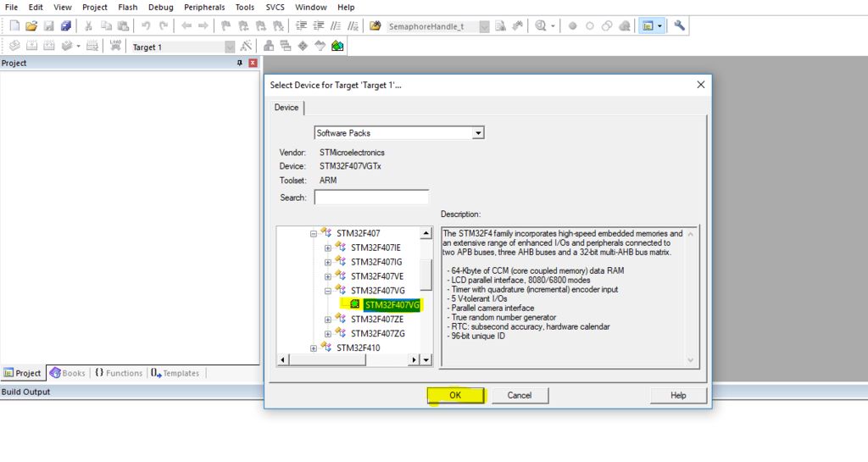The height and width of the screenshot is (462, 868).
Task: Open the SemaphoreHandle_t search dropdown
Action: pyautogui.click(x=484, y=26)
